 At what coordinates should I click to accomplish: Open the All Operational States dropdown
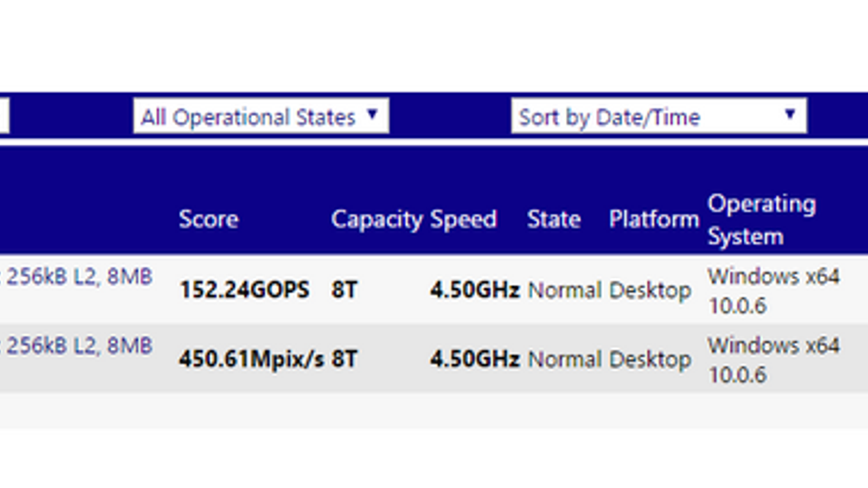coord(261,116)
